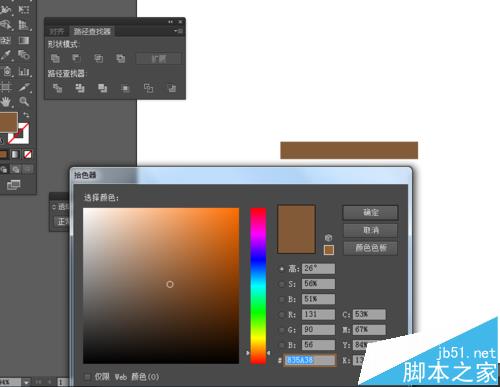This screenshot has height=387, width=500.
Task: Select the Column Graph tool
Action: coord(24,71)
